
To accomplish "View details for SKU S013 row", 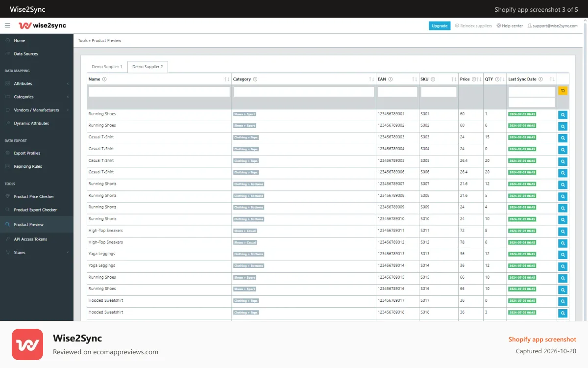I will point(563,255).
